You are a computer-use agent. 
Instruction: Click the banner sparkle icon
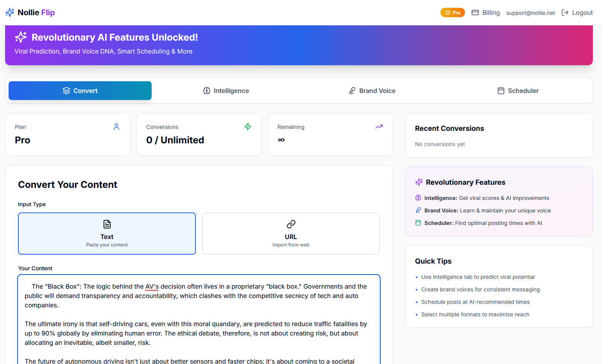[21, 37]
